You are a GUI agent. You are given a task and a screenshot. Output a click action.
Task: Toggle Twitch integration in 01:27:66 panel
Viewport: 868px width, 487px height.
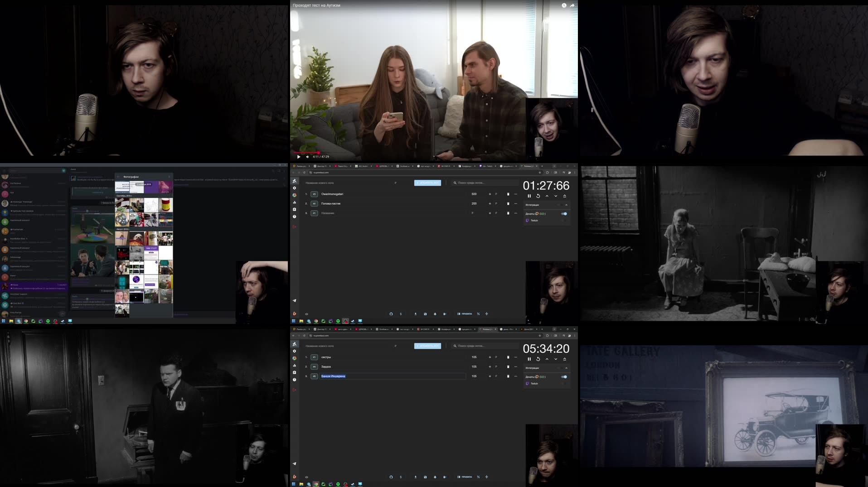[564, 221]
